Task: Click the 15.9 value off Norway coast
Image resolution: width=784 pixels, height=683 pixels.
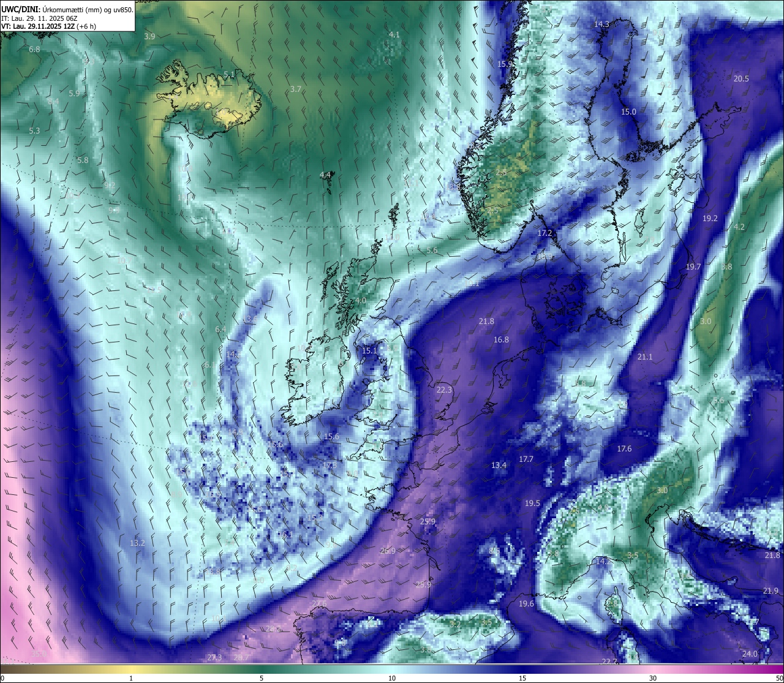Action: (505, 64)
